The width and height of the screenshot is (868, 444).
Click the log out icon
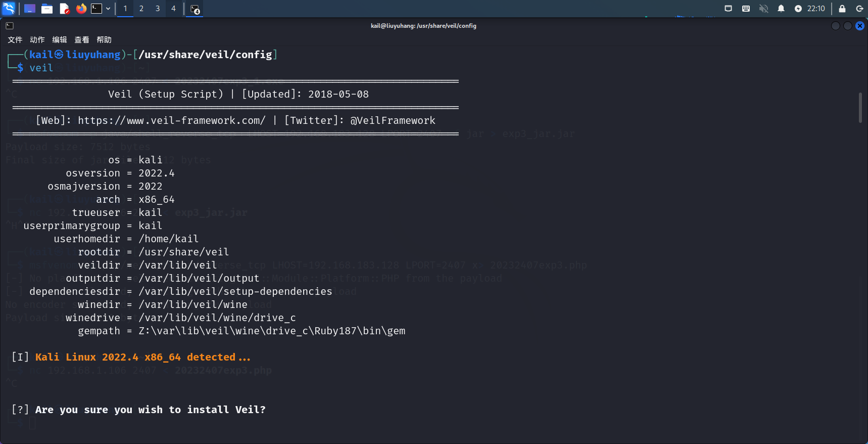click(x=859, y=9)
